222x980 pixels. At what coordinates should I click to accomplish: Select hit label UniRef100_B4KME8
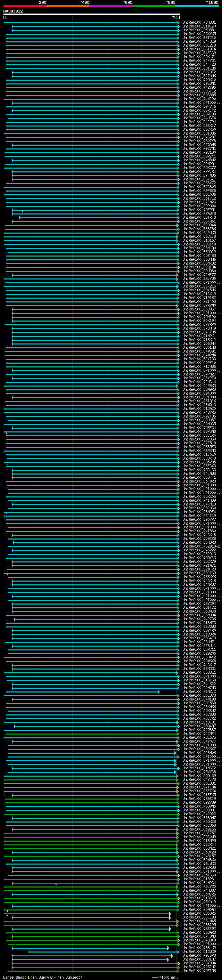tap(199, 504)
